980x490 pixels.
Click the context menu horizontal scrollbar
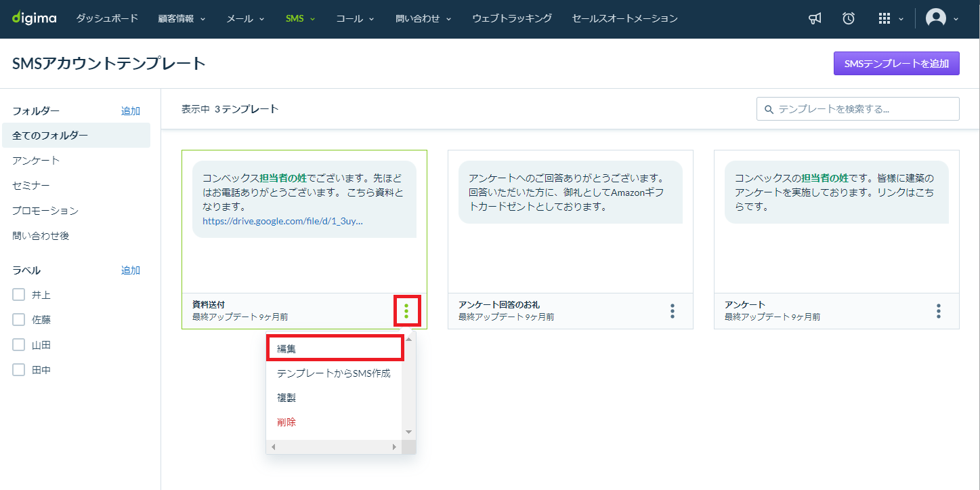333,447
